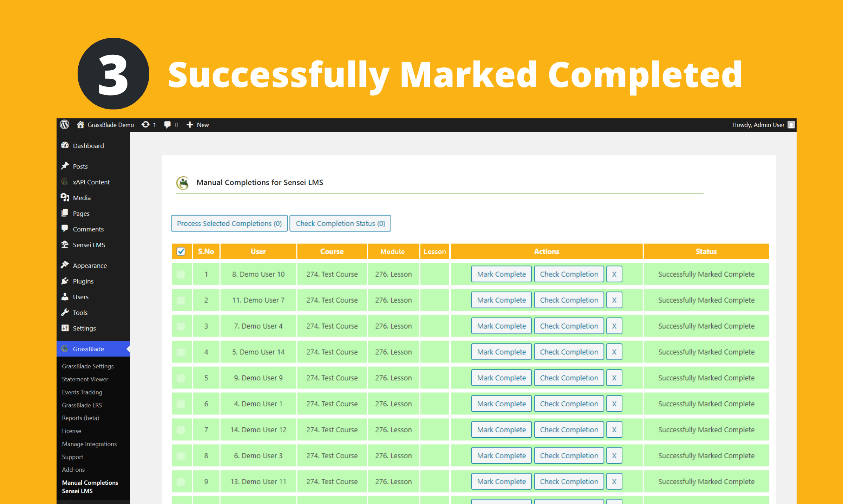Viewport: 843px width, 504px height.
Task: Click the Dashboard gauge icon
Action: (x=65, y=145)
